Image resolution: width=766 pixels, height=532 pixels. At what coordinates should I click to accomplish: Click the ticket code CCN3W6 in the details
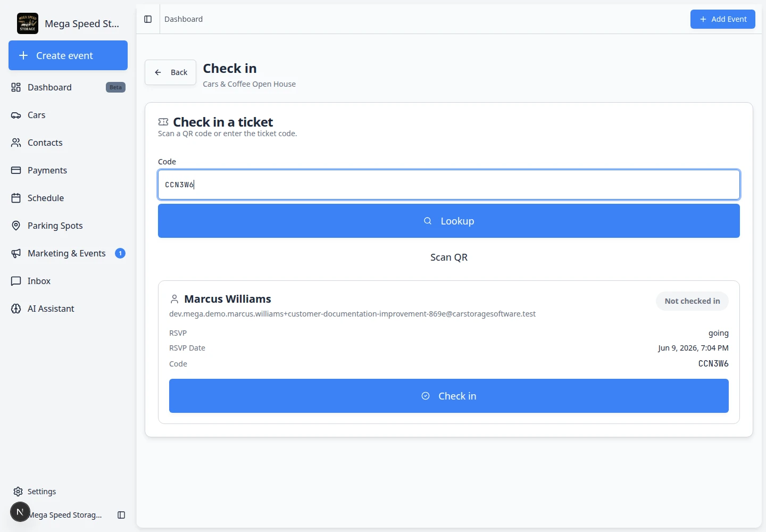(713, 364)
